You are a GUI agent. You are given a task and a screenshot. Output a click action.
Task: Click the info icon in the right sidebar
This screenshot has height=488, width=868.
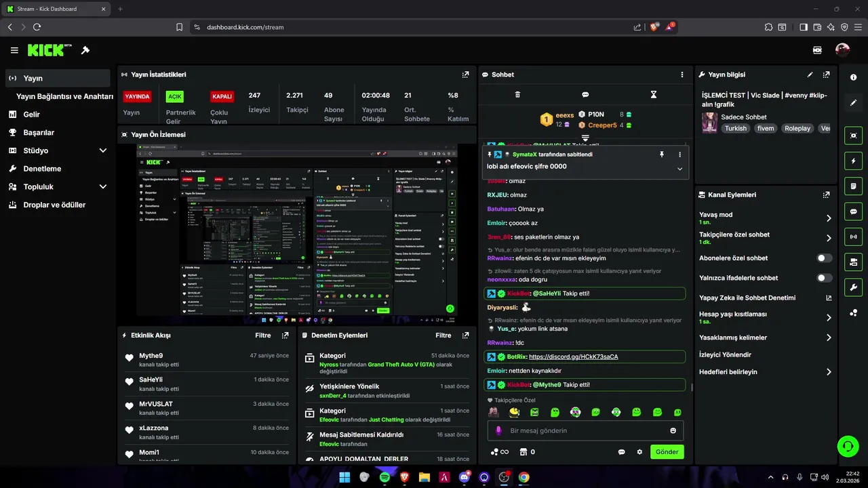[853, 77]
